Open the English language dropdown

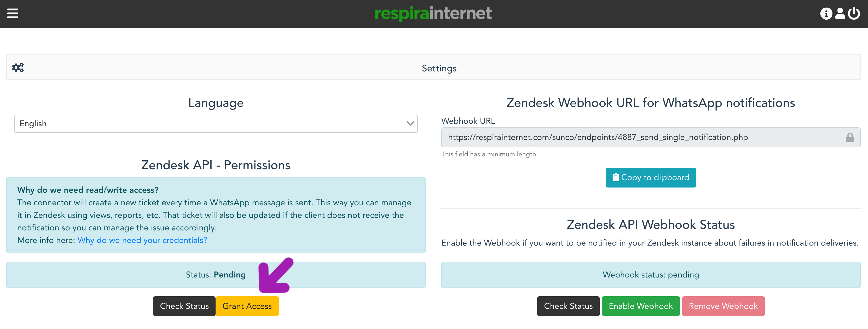pos(216,124)
